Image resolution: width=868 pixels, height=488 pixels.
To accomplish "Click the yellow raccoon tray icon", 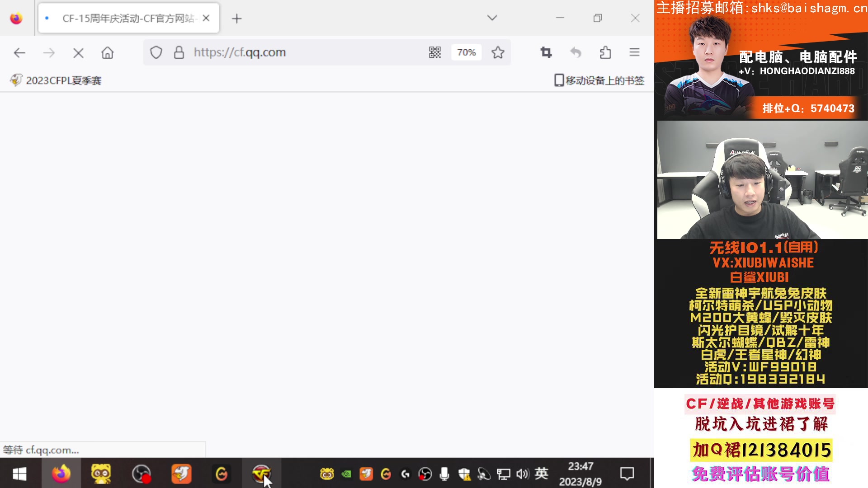I will click(327, 474).
